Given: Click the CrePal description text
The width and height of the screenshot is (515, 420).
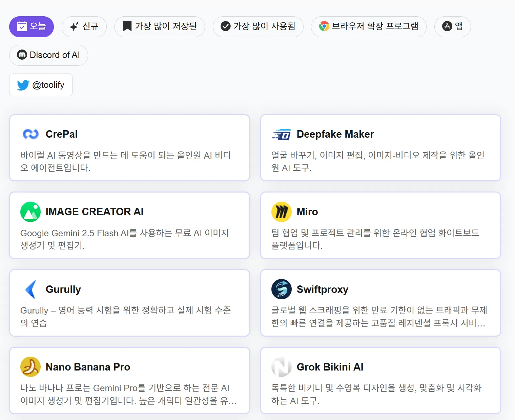Looking at the screenshot, I should coord(126,161).
